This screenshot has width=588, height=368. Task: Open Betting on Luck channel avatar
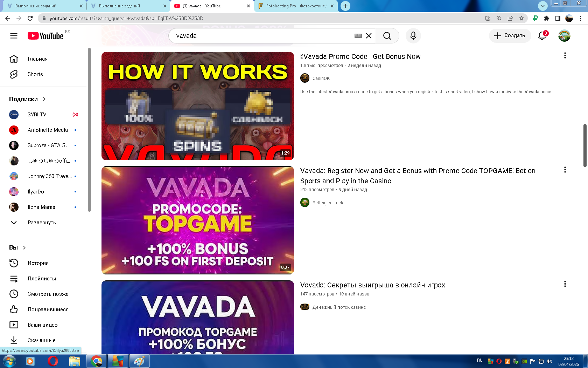pos(305,203)
